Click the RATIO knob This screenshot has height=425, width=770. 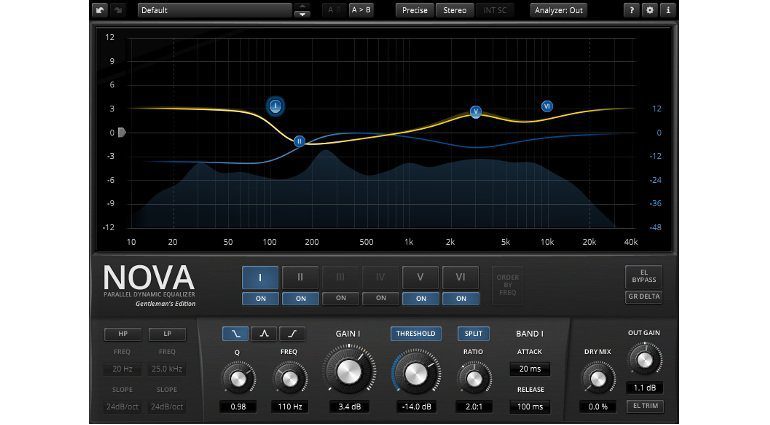[474, 379]
